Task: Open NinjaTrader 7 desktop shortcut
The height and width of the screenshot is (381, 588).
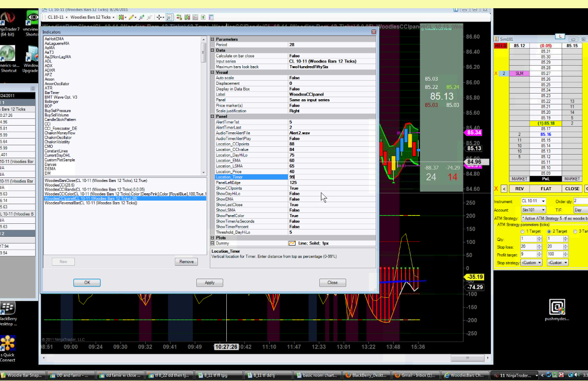Action: [x=8, y=24]
